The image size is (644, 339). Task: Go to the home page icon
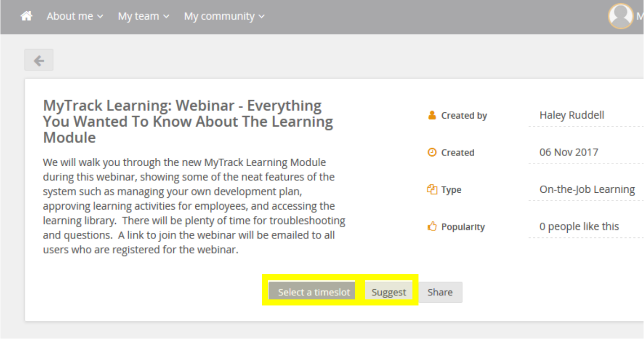(27, 16)
